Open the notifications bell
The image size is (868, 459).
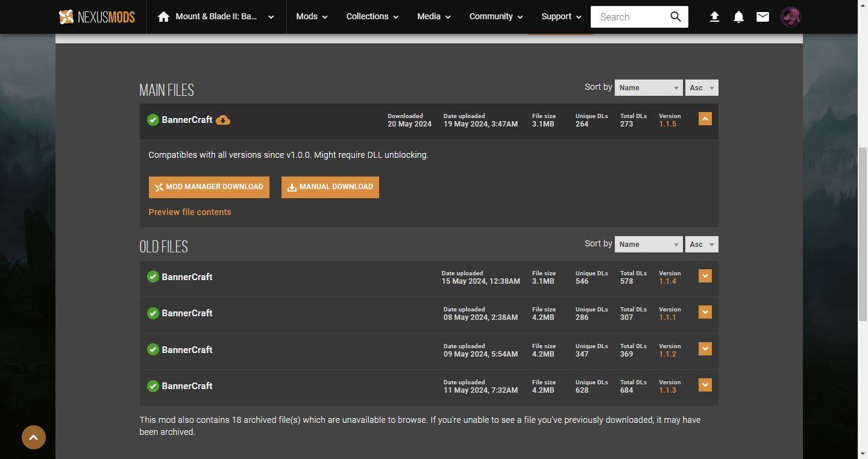(x=738, y=17)
